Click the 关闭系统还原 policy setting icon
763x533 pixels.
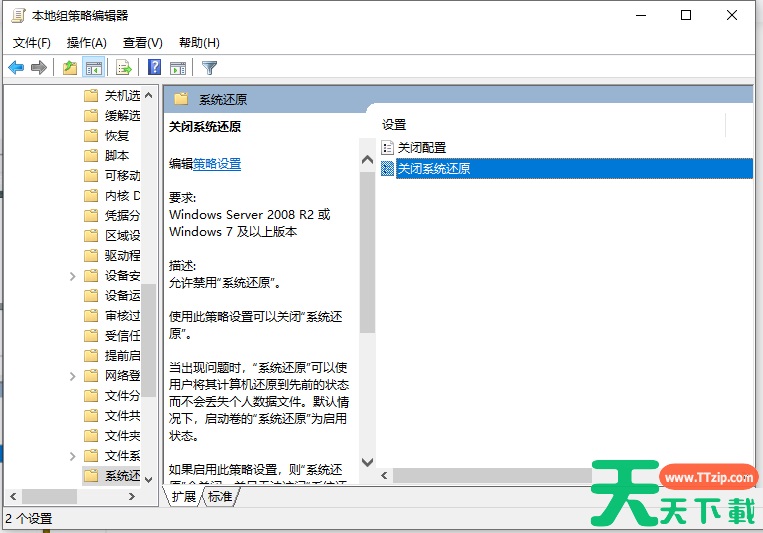coord(387,168)
